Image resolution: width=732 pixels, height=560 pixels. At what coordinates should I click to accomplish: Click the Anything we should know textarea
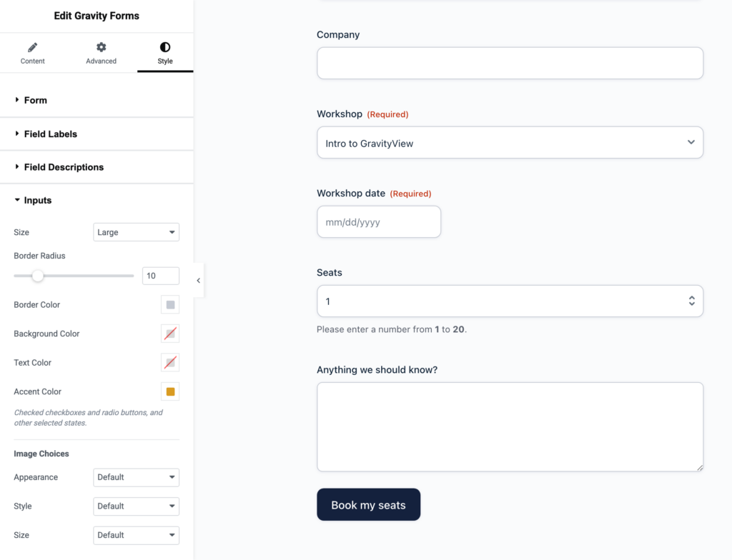pos(510,427)
